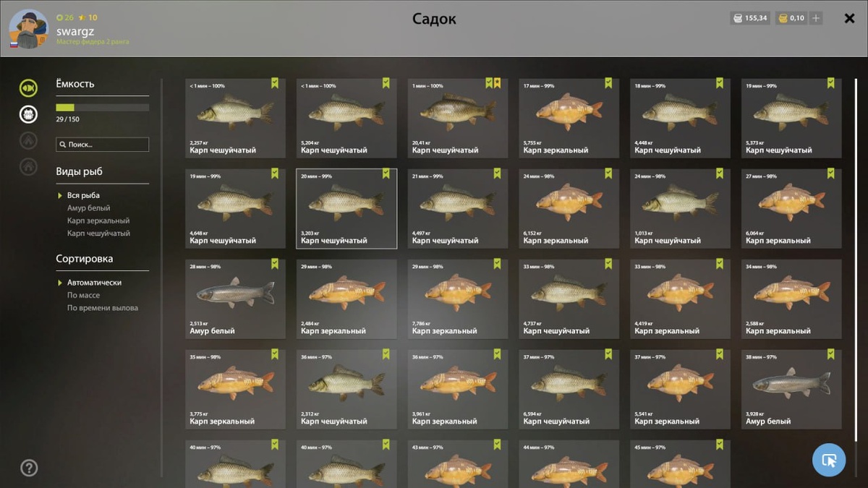868x488 pixels.
Task: Filter by Карп зеркальный fish type
Action: point(98,221)
